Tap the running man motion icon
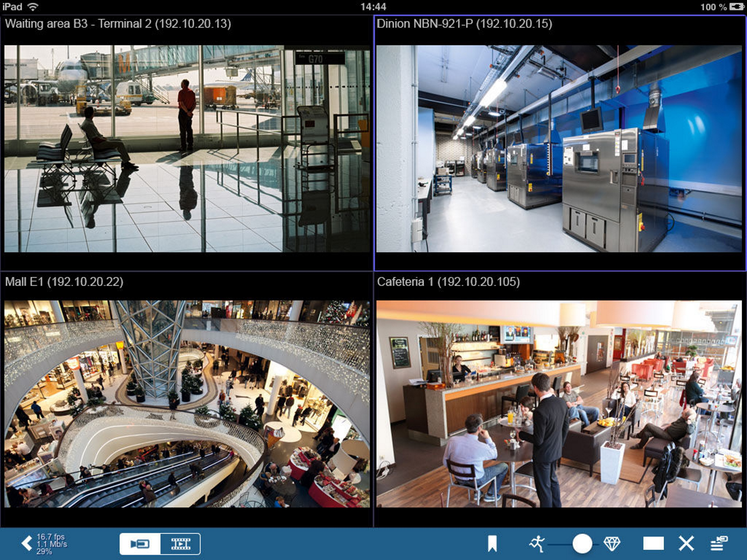This screenshot has width=747, height=560. (537, 544)
